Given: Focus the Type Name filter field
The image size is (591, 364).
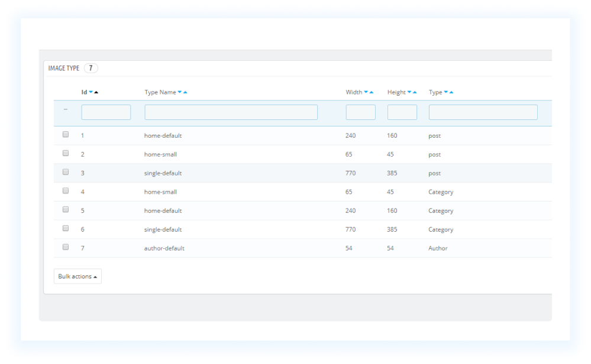Looking at the screenshot, I should (x=231, y=112).
